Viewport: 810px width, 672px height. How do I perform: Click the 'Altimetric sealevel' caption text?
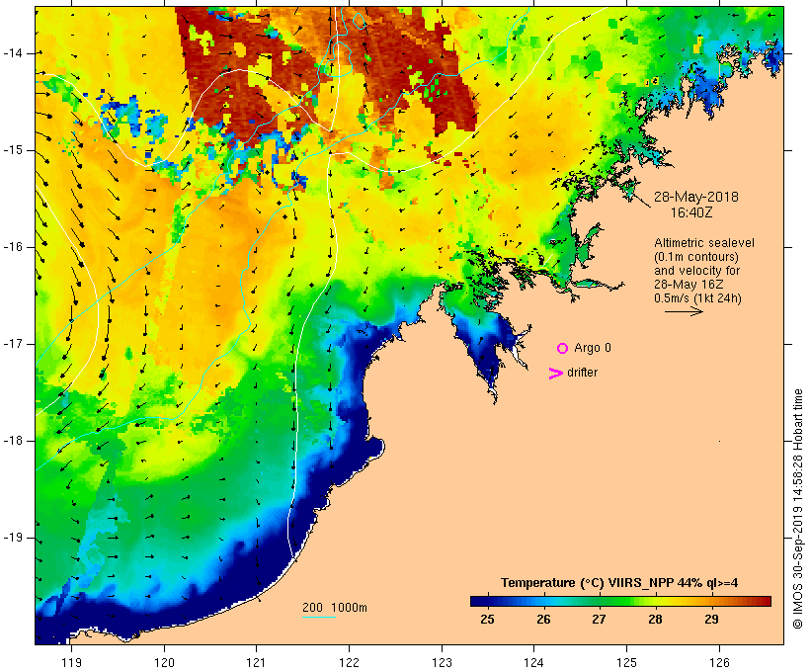tap(704, 243)
